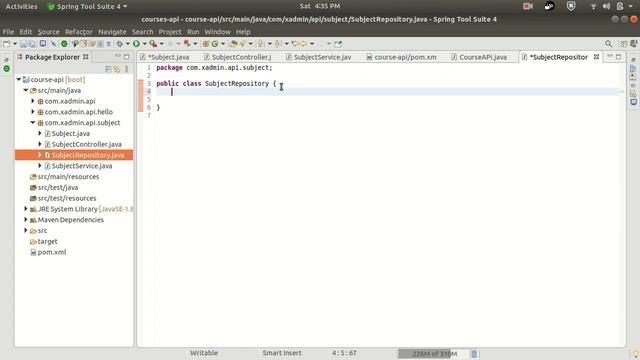Expand the com.xadmin.api package

(x=33, y=101)
